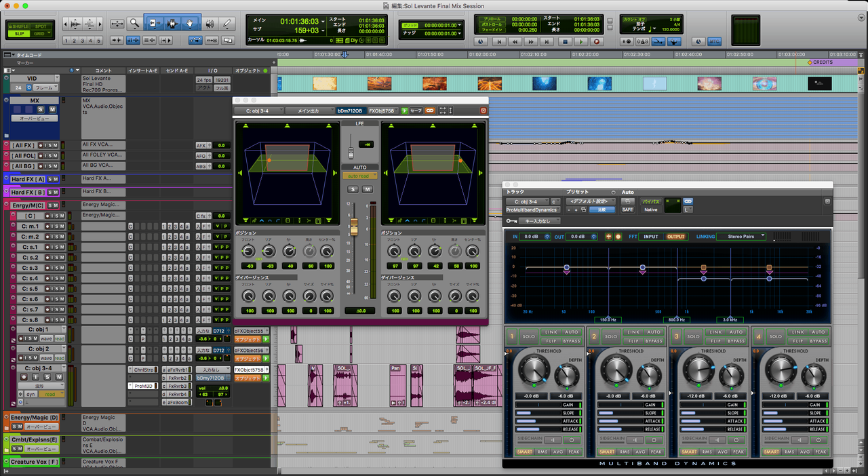
Task: Enable AUTO on band 4
Action: click(818, 332)
